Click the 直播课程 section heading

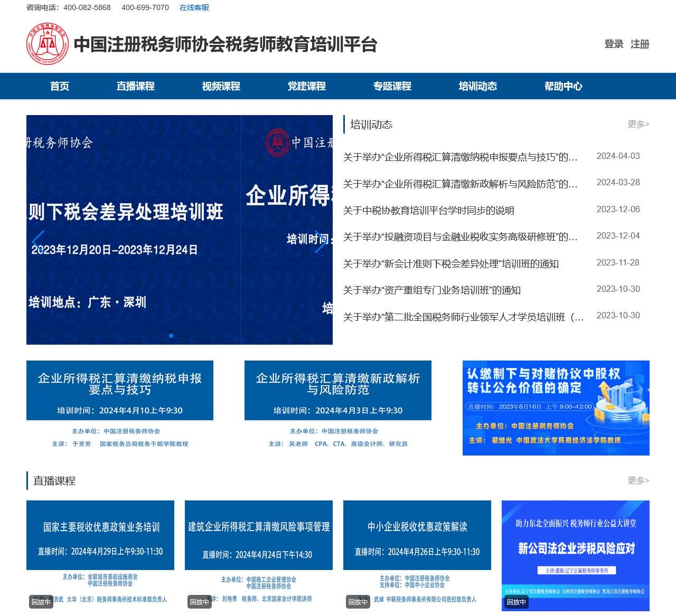pos(54,481)
